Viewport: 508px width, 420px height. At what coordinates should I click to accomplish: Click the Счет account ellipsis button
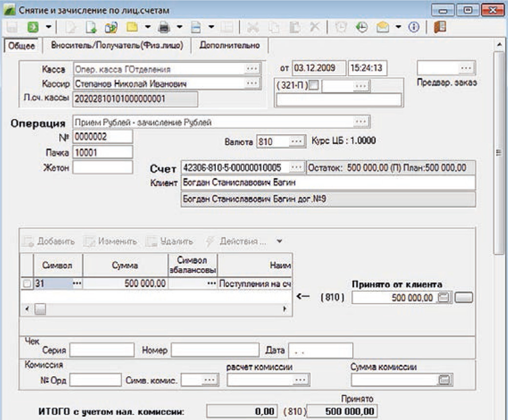(296, 168)
